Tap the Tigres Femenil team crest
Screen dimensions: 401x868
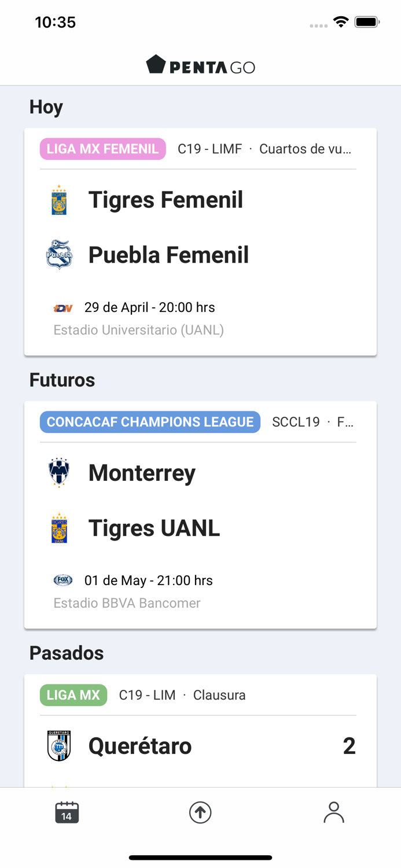point(59,200)
